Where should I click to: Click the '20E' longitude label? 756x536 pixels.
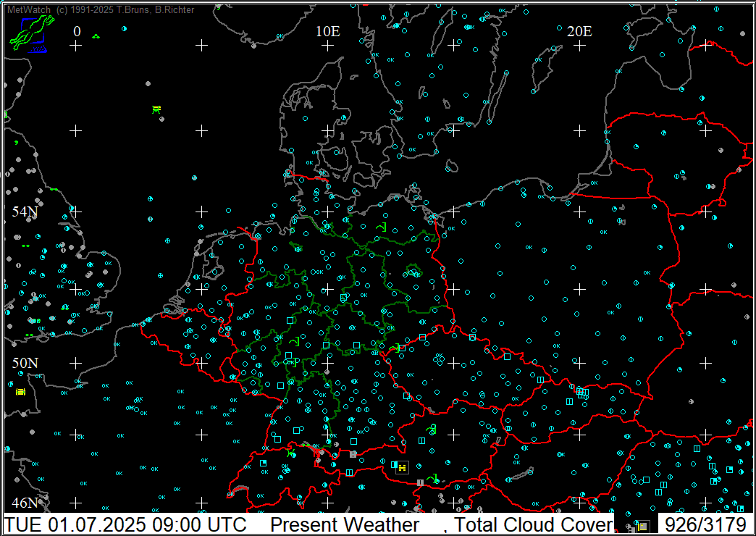tap(579, 31)
